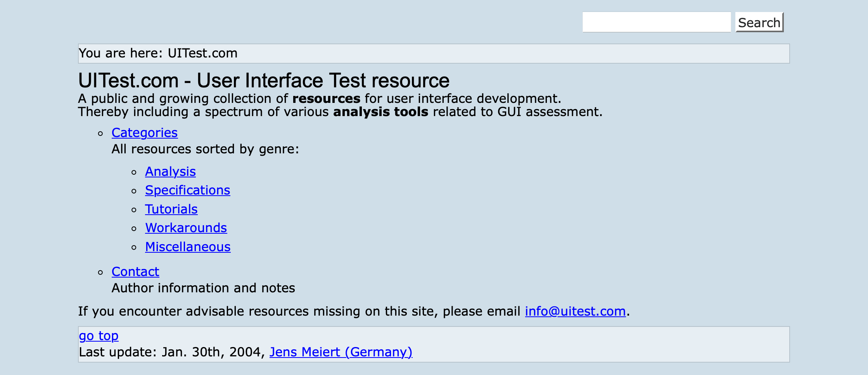Click the bold 'resources' word in intro
The height and width of the screenshot is (375, 868).
point(326,99)
